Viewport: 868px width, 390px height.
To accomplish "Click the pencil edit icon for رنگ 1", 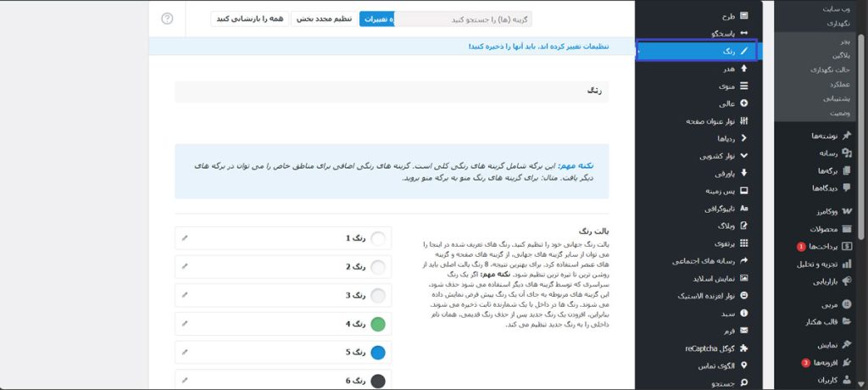I will coord(186,238).
